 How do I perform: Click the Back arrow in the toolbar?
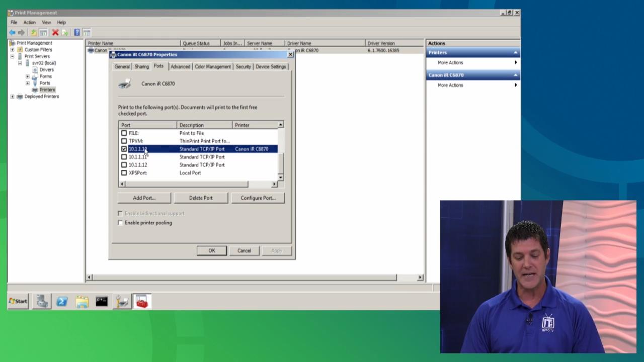pyautogui.click(x=12, y=33)
